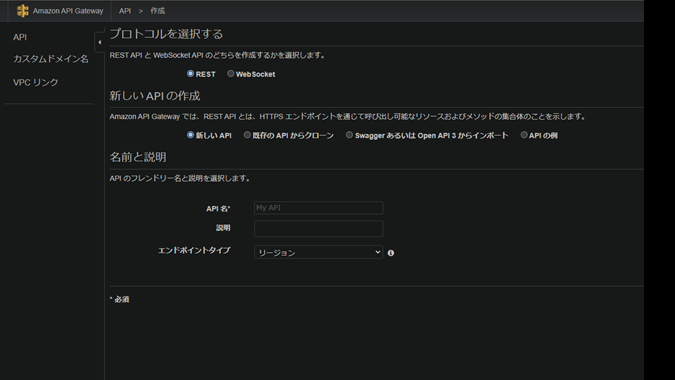Choose the API の例 radio option
This screenshot has height=380, width=675.
(524, 135)
